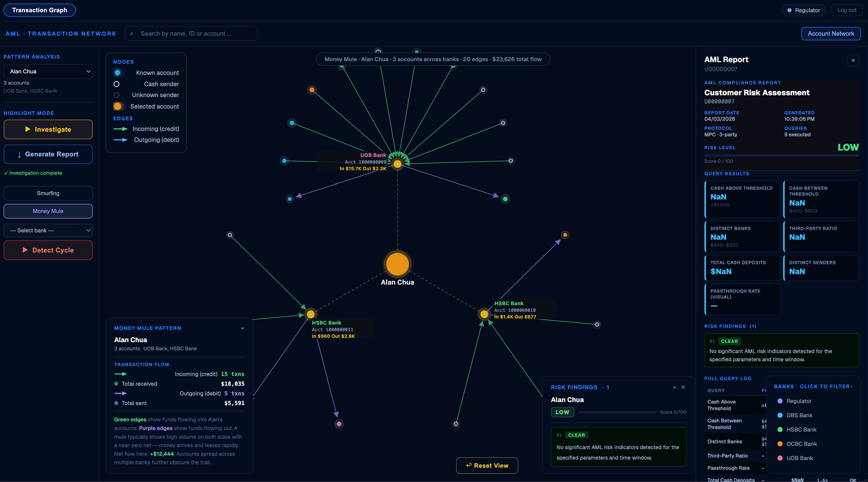Close the Risk Findings popup
This screenshot has height=482, width=868.
click(683, 387)
